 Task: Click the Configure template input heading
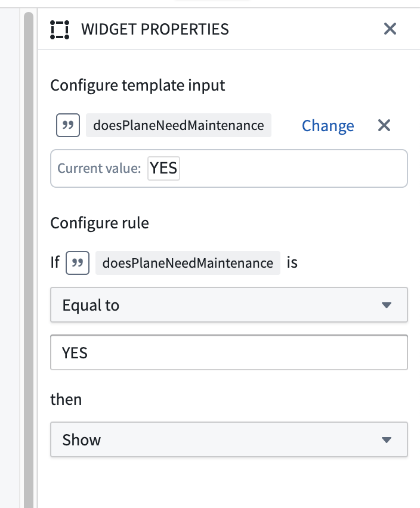pos(137,85)
